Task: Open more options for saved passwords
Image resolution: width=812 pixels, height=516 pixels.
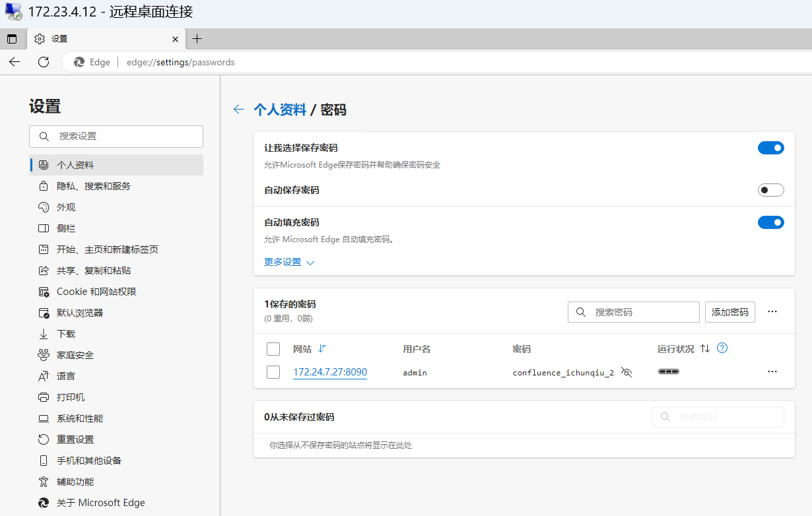Action: click(772, 311)
